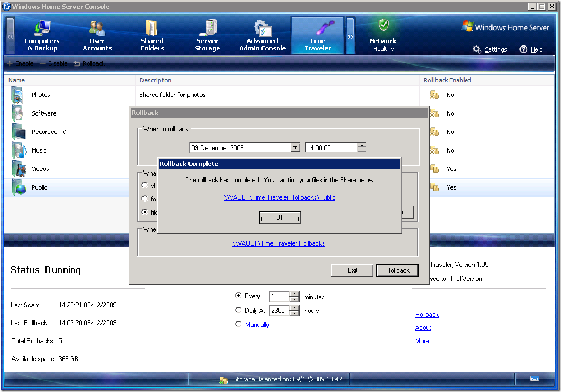This screenshot has height=392, width=561.
Task: Sort the list by the Description column
Action: [x=277, y=80]
